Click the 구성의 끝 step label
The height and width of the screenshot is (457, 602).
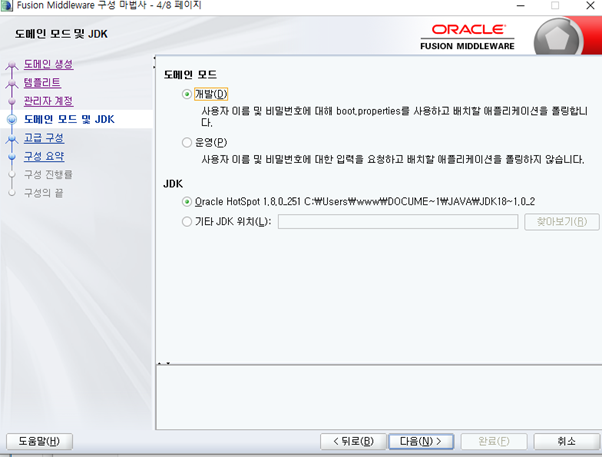click(43, 193)
